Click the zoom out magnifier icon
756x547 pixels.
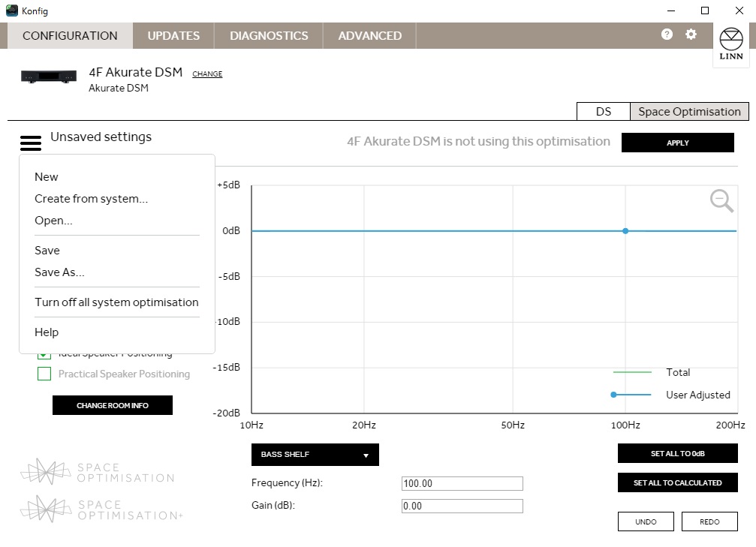(721, 201)
